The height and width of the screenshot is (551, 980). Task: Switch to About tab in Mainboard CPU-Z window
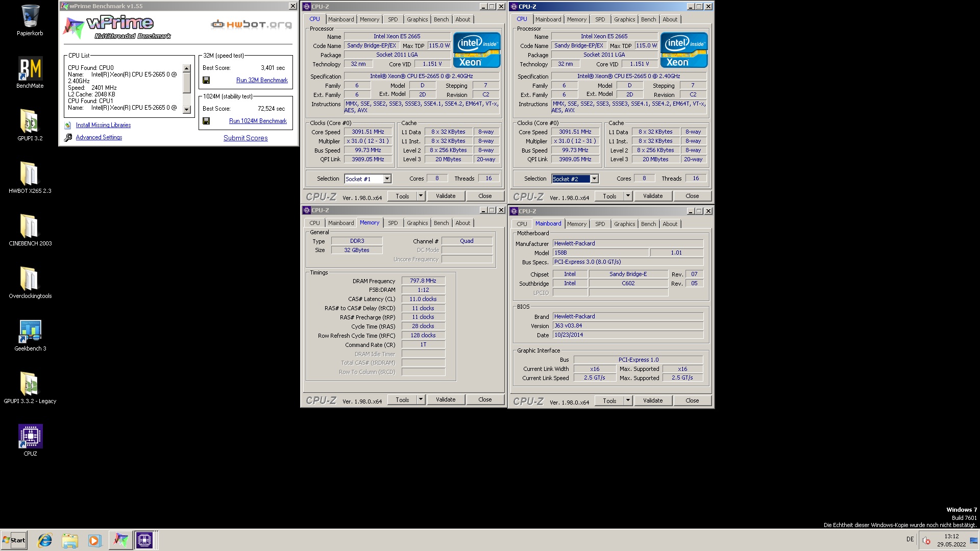(670, 224)
